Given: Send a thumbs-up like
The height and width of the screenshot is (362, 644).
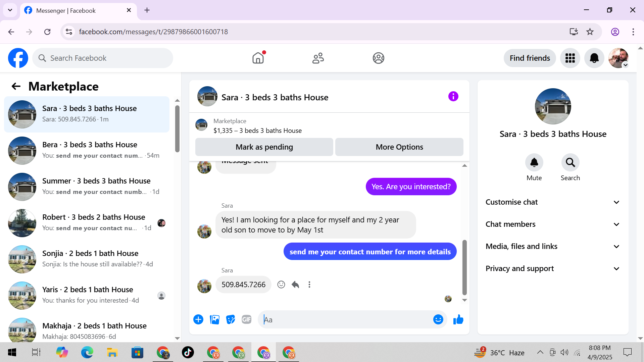Looking at the screenshot, I should [458, 320].
